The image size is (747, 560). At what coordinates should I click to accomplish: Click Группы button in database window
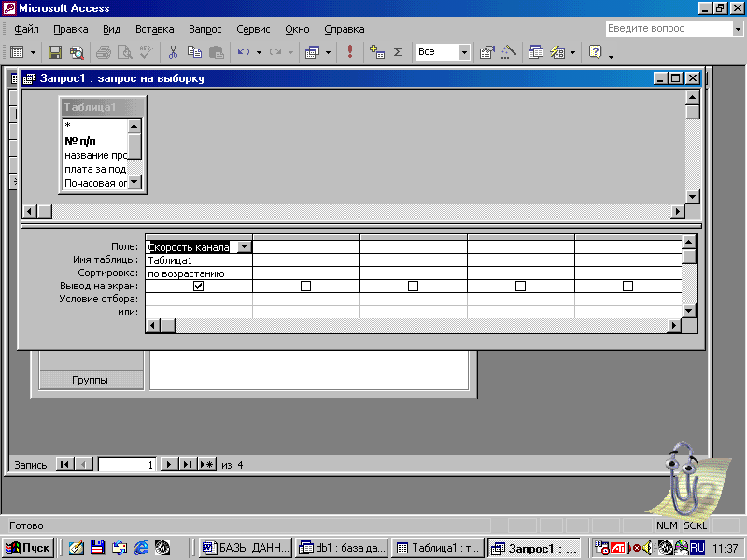[91, 380]
